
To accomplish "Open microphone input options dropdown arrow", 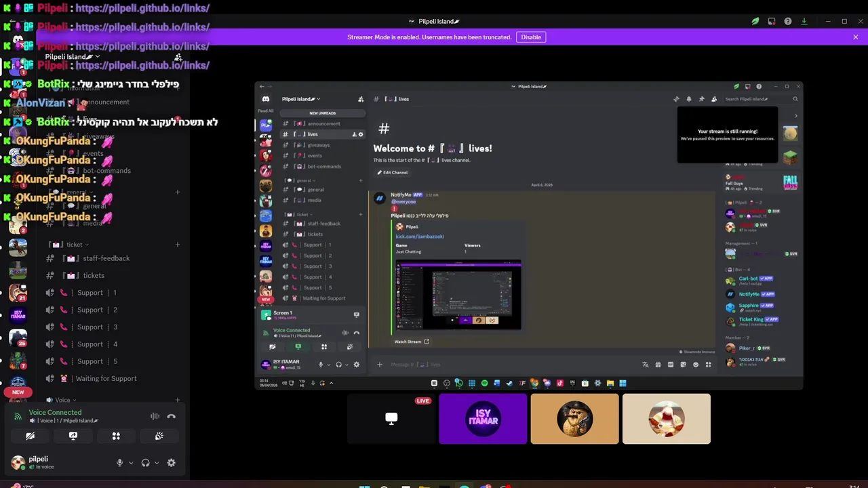I will point(131,463).
